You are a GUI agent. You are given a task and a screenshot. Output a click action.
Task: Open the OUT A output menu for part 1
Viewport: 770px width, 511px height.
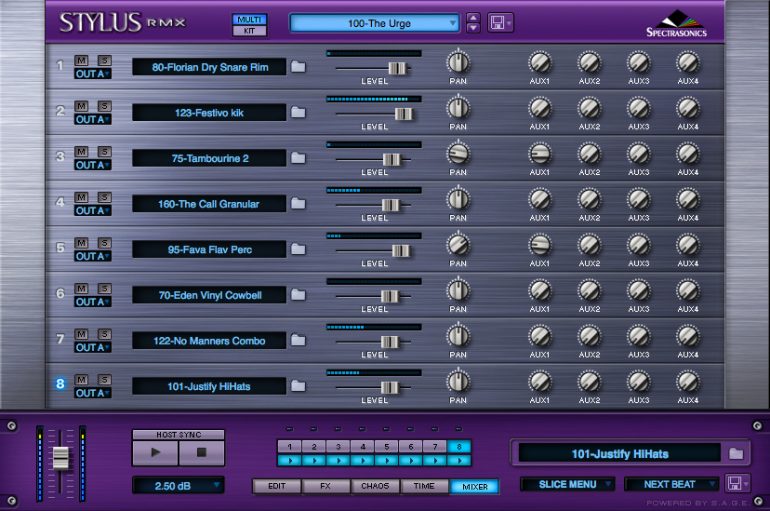pyautogui.click(x=92, y=74)
